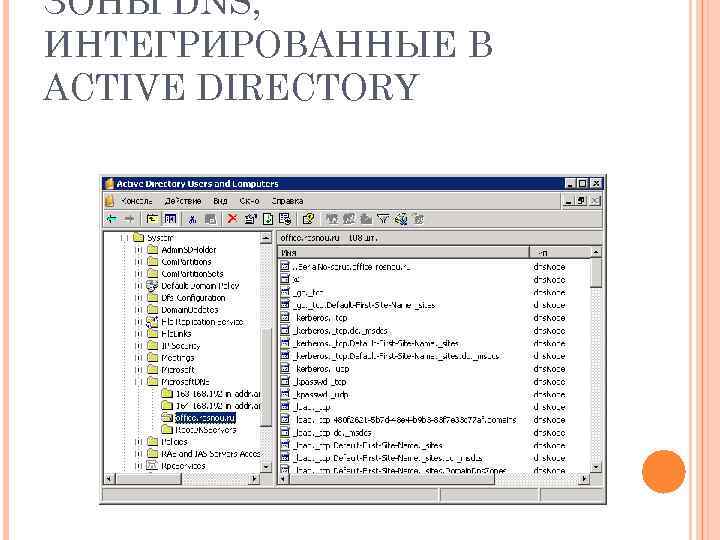Click the Up one level toolbar icon

coord(152,219)
